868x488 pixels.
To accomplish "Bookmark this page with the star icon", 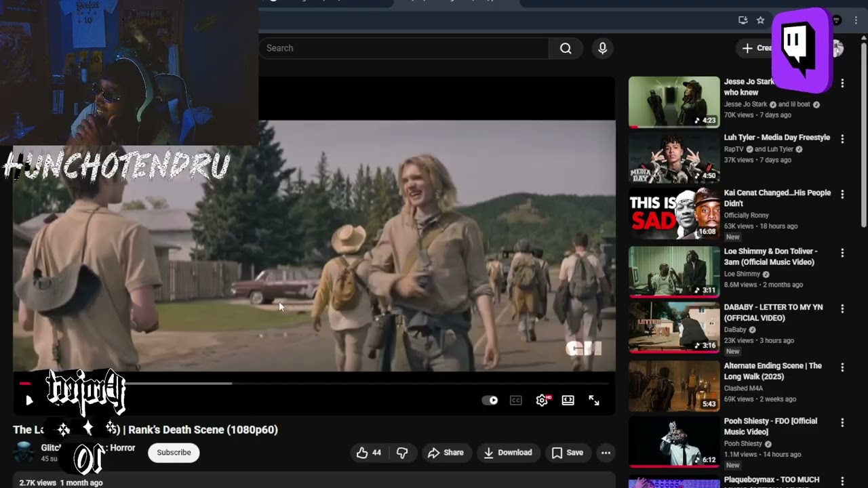I will point(761,20).
